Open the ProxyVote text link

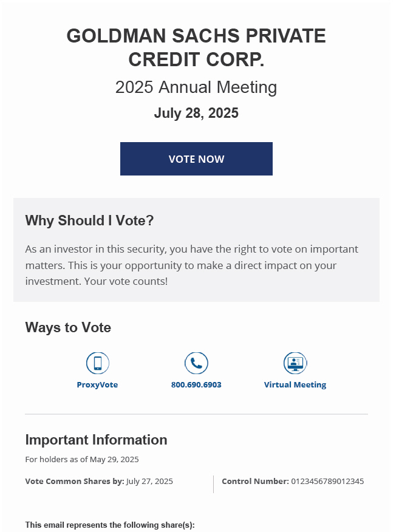click(x=97, y=385)
